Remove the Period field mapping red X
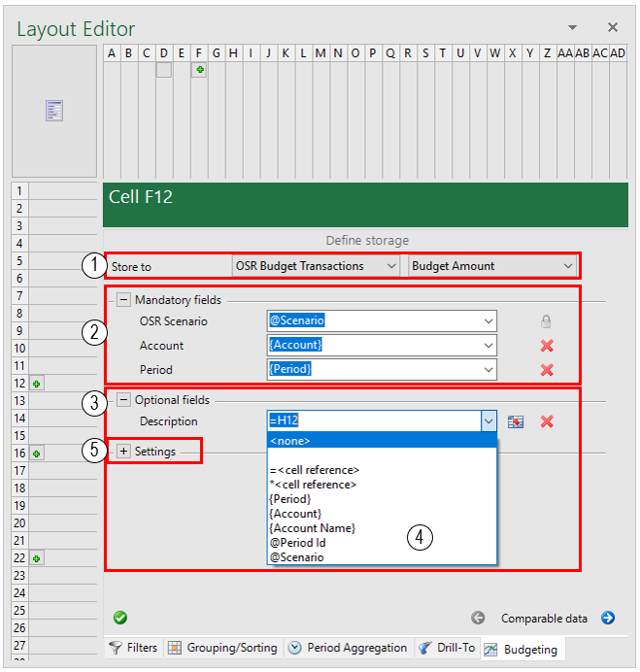 pos(547,369)
